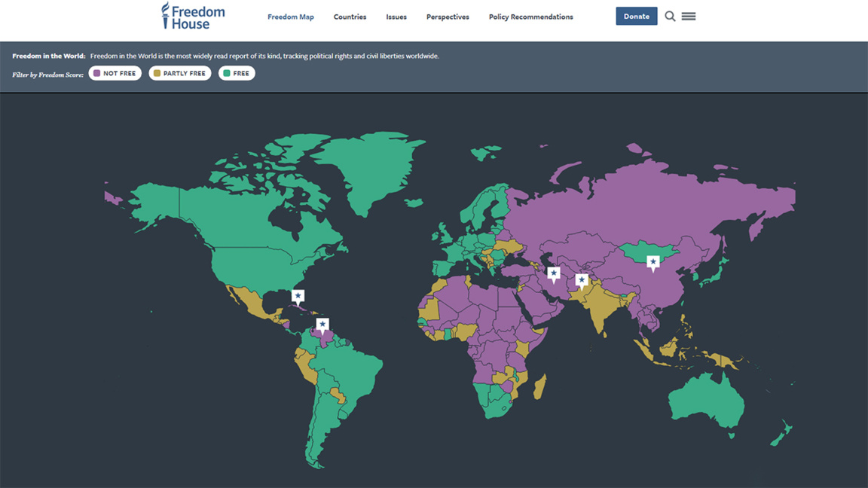Expand the Perspectives navigation menu

[x=448, y=17]
